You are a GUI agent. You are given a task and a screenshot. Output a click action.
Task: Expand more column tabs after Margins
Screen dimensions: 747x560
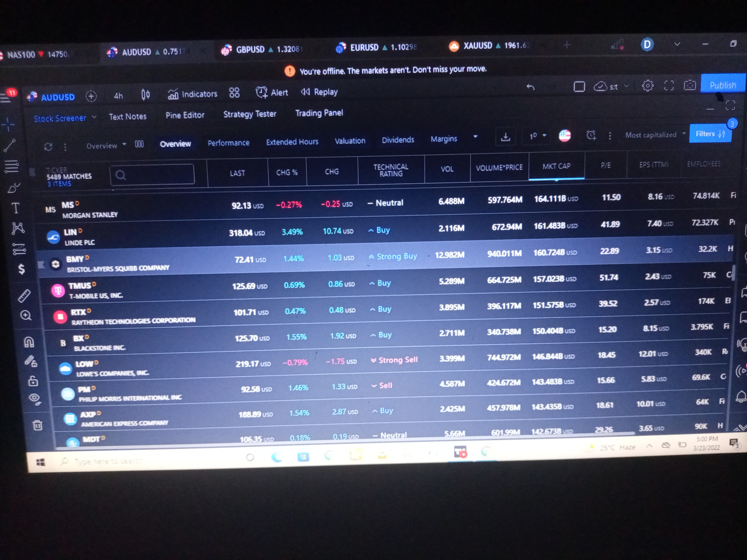click(475, 137)
